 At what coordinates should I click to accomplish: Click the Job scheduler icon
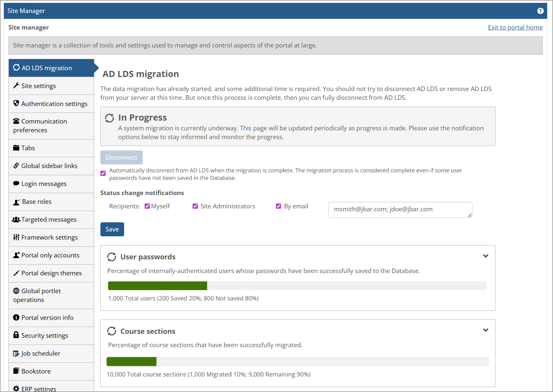pos(16,353)
